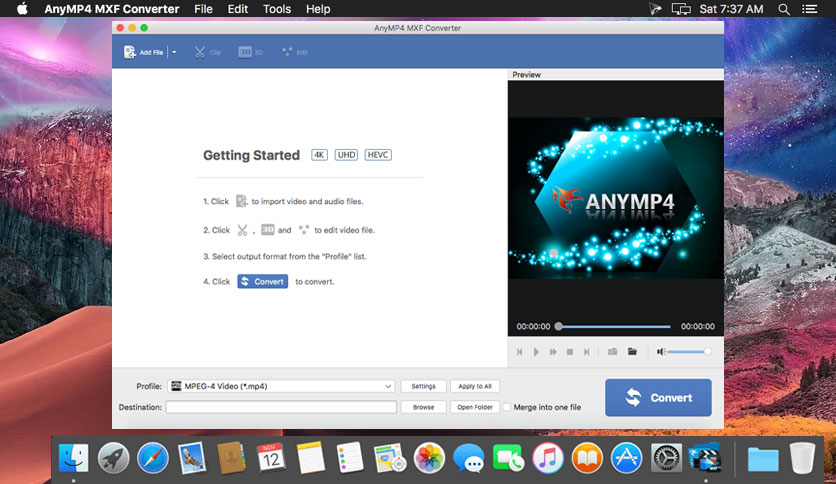The height and width of the screenshot is (484, 836).
Task: Click the Destination path field
Action: click(x=281, y=407)
